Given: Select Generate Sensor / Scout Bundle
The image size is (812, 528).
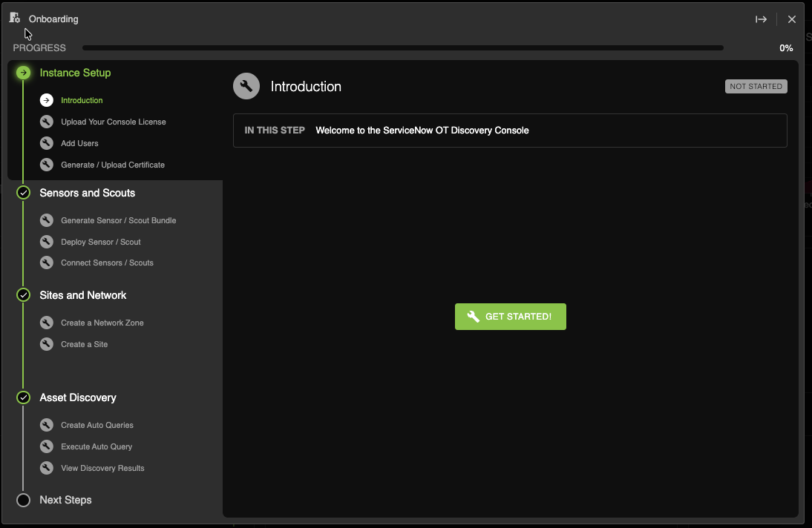Looking at the screenshot, I should (x=119, y=220).
